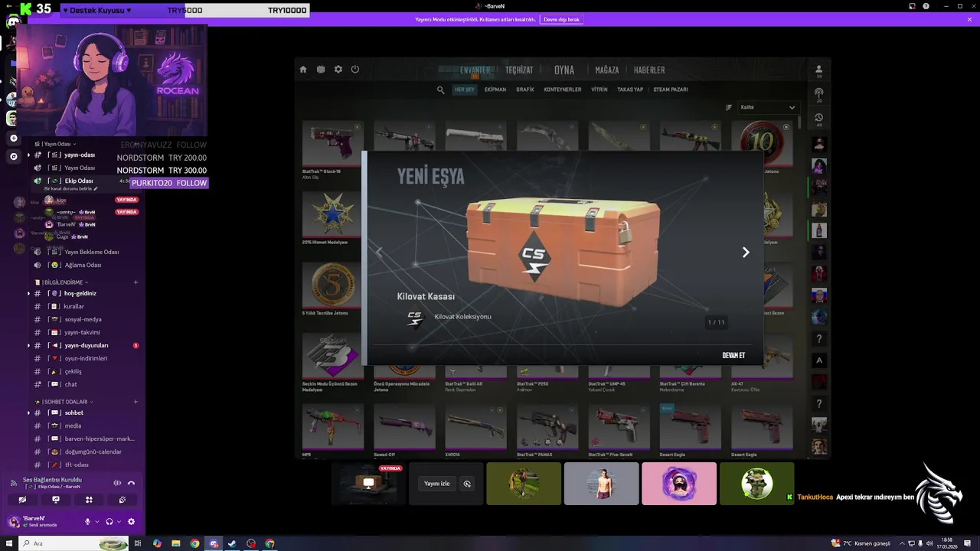This screenshot has width=980, height=551.
Task: Open the MAĞAZA store tab
Action: pos(607,70)
